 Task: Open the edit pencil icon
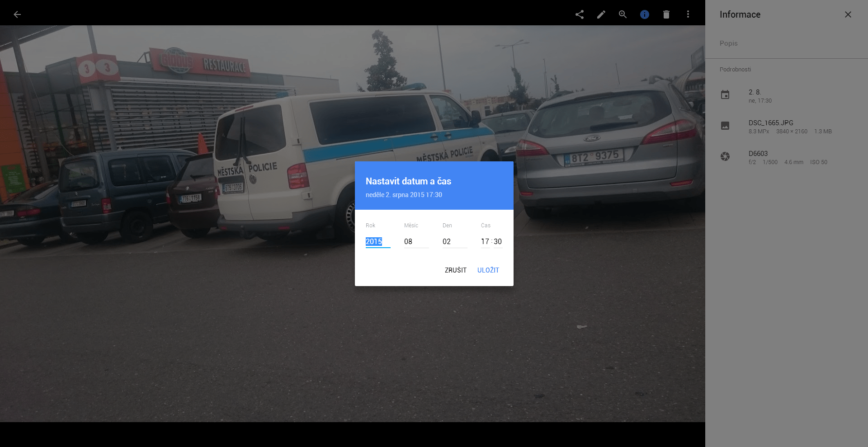coord(601,14)
